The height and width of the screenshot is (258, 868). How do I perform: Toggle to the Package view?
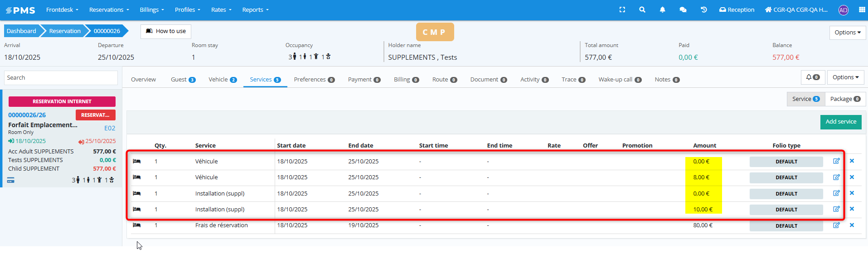[845, 99]
